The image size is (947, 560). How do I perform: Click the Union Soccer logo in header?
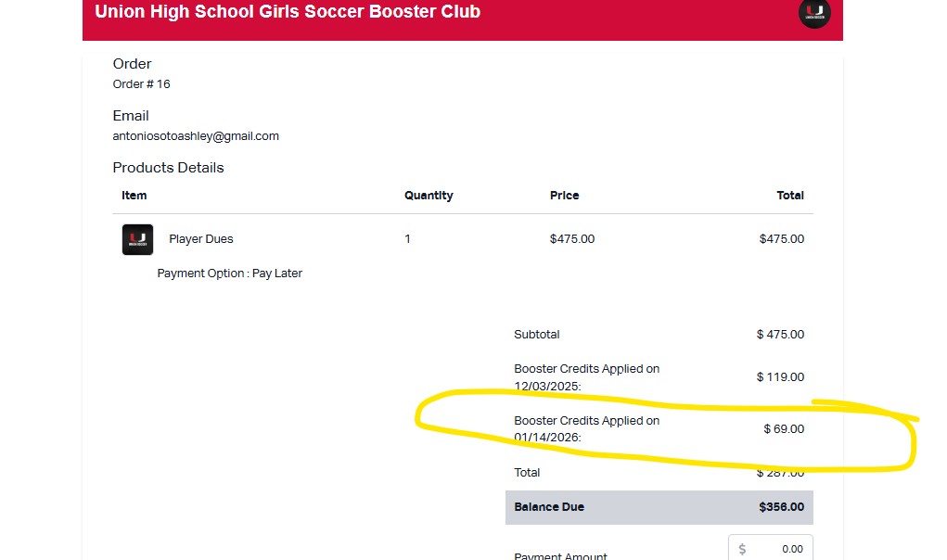coord(814,13)
